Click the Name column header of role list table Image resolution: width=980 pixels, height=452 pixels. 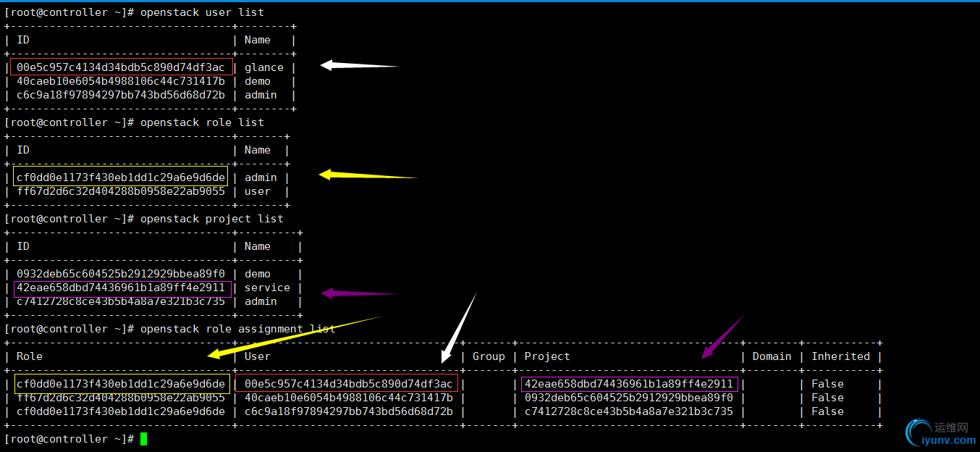(x=258, y=150)
